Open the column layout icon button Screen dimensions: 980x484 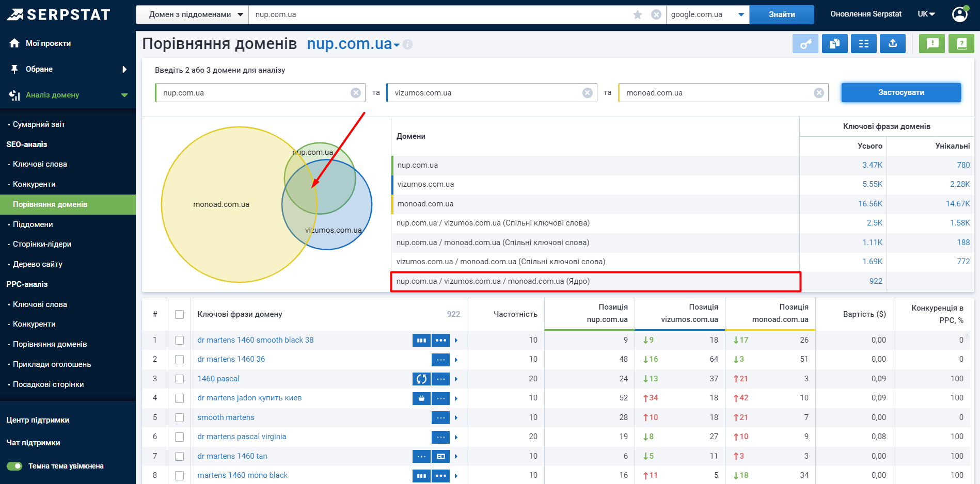point(863,44)
